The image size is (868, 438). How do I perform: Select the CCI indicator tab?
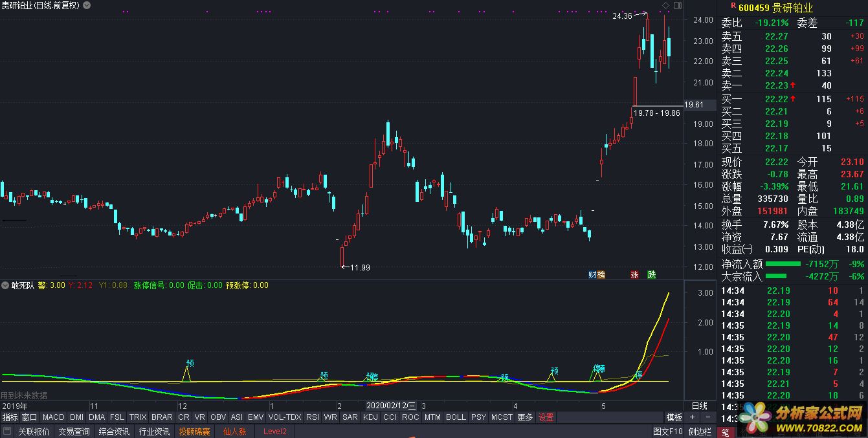click(x=390, y=417)
